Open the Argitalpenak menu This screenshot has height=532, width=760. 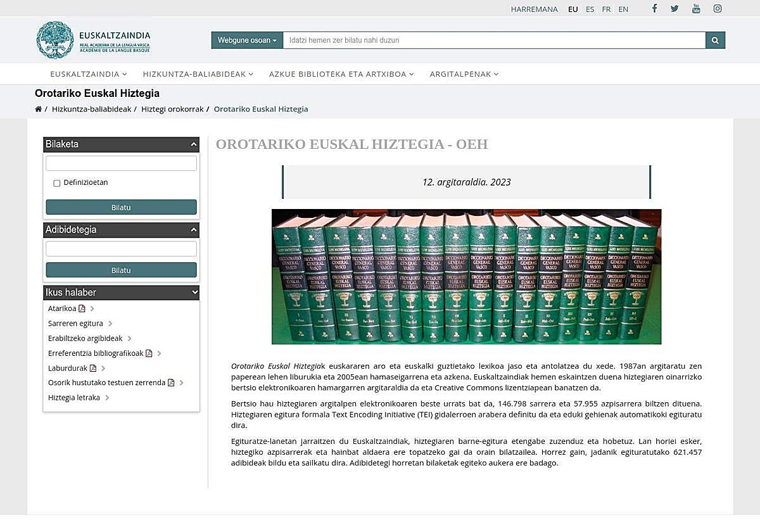[x=464, y=74]
